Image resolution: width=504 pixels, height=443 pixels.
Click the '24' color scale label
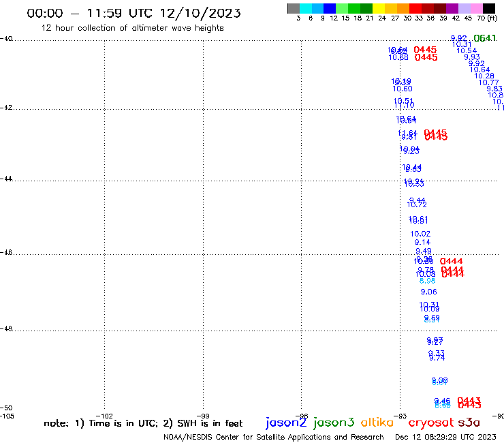click(x=382, y=18)
